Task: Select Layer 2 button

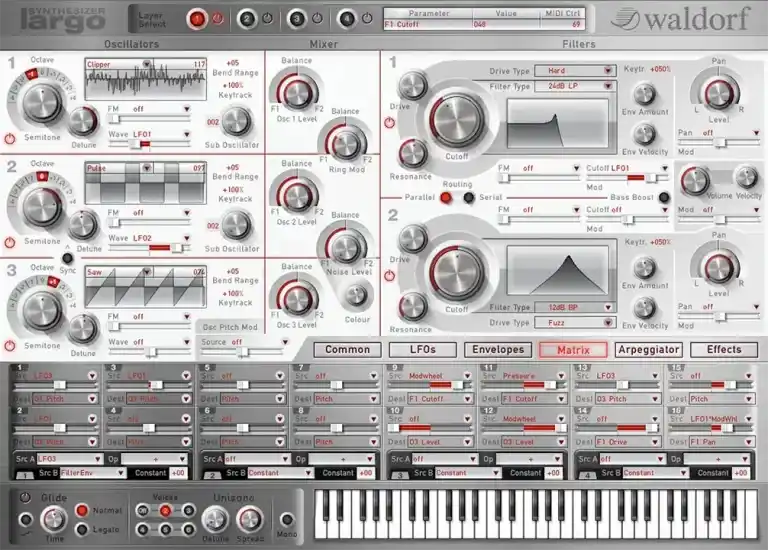Action: pos(247,20)
